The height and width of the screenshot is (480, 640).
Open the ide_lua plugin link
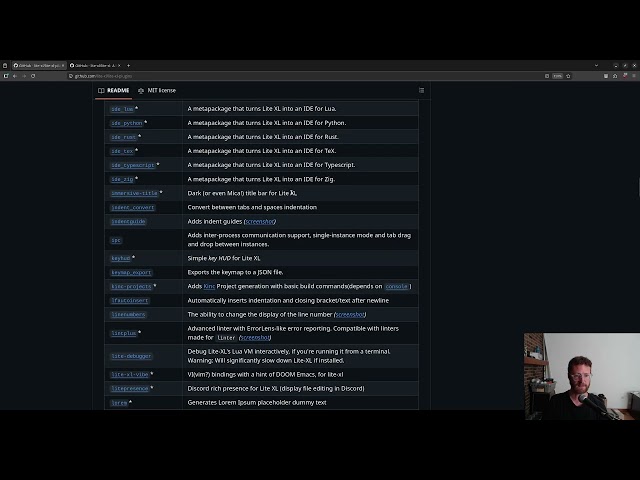click(x=122, y=109)
